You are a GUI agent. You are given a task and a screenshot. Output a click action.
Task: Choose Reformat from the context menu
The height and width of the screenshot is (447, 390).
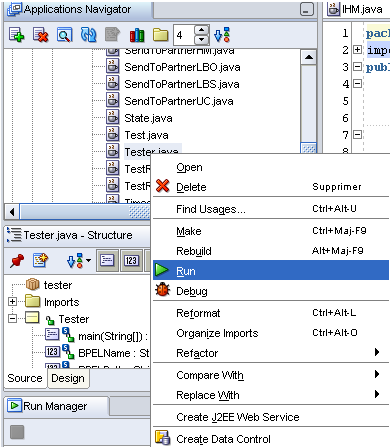point(271,313)
